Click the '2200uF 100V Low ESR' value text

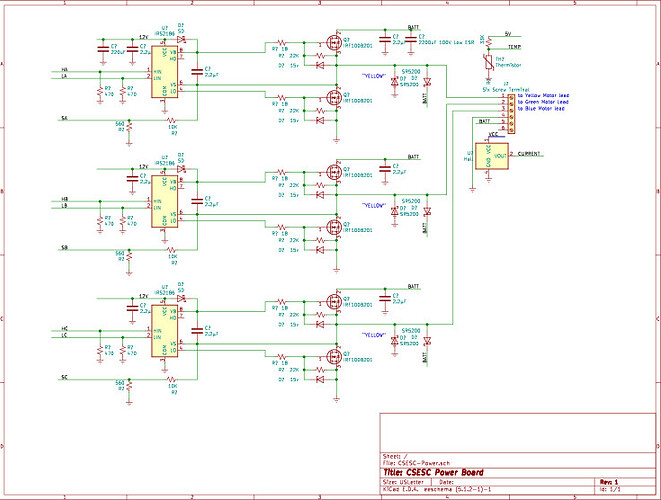(x=446, y=43)
